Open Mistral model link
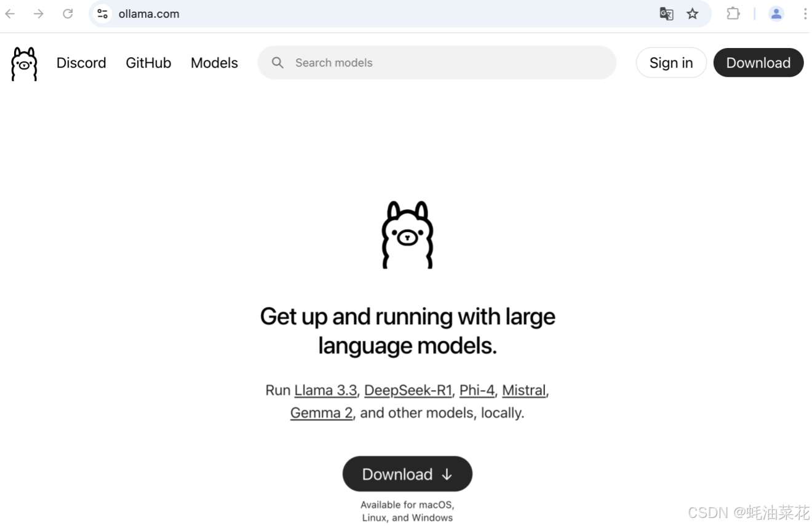812x526 pixels. (524, 391)
